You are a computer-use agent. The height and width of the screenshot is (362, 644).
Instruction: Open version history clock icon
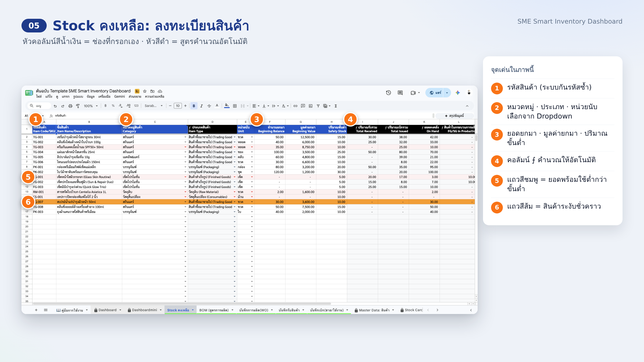coord(388,93)
